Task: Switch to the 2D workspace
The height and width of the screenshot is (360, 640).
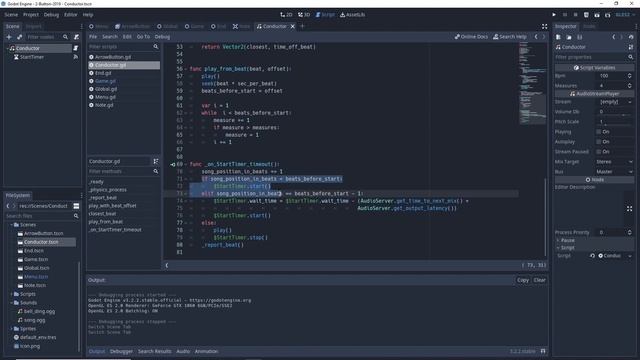Action: pos(286,15)
